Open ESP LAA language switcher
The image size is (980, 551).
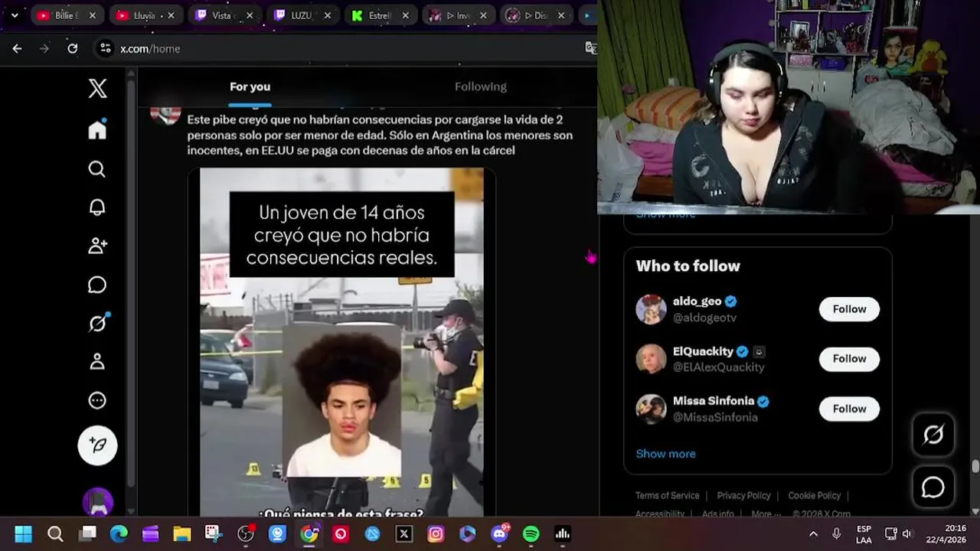[864, 534]
